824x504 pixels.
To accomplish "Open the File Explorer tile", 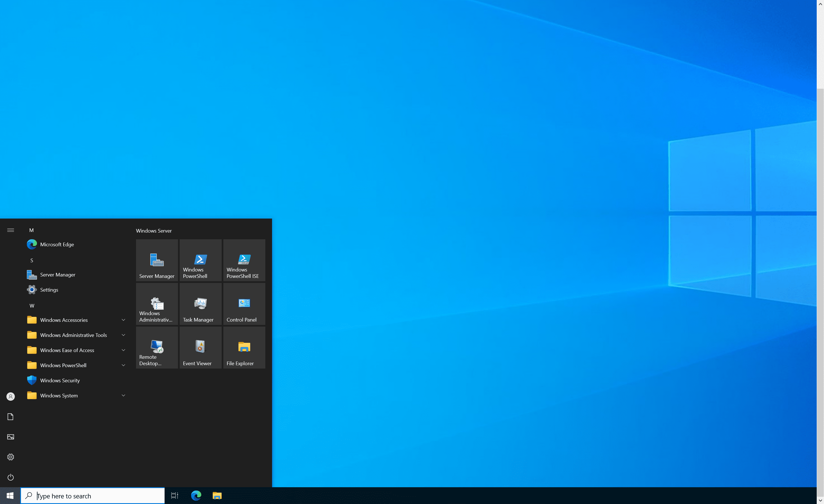I will pyautogui.click(x=244, y=347).
